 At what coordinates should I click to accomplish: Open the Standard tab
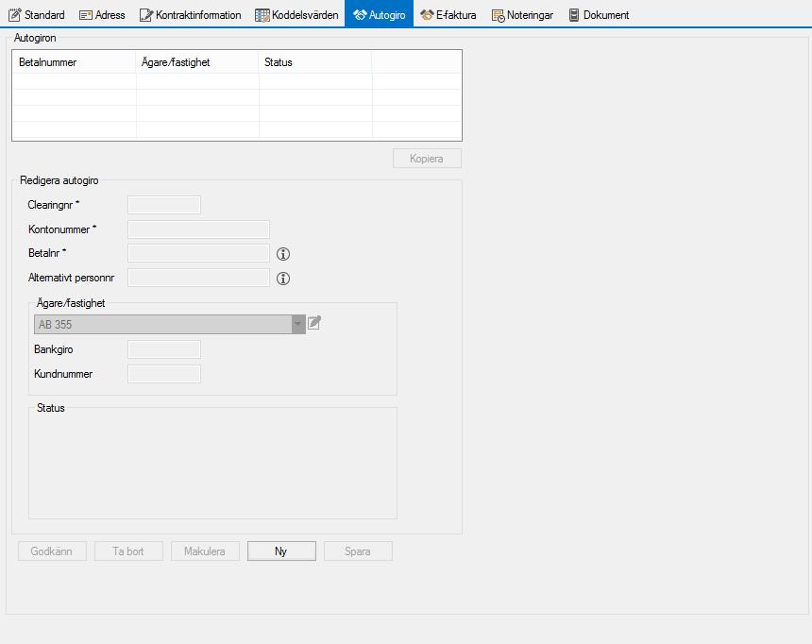(37, 14)
